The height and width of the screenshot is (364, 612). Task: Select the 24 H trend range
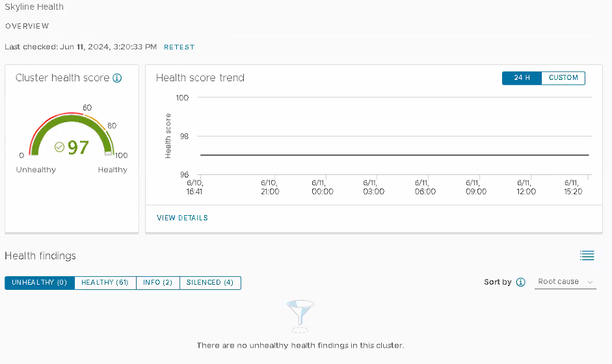pos(522,78)
